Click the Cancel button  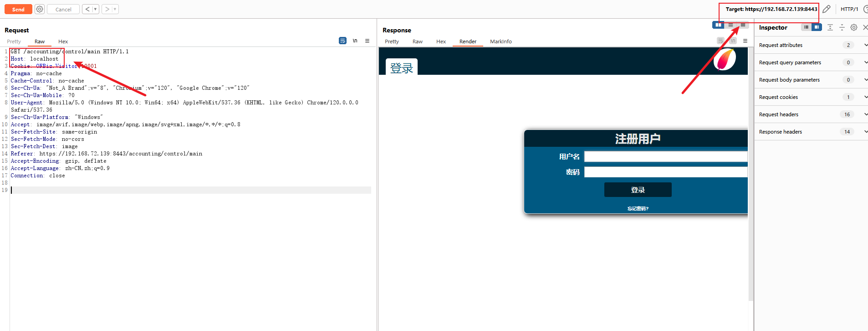pyautogui.click(x=63, y=9)
